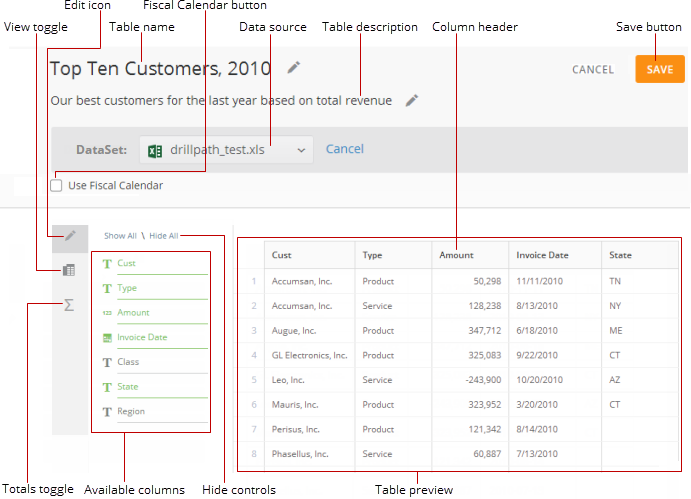Click the text type icon beside Class
Screen dimensions: 691x499
pyautogui.click(x=107, y=362)
